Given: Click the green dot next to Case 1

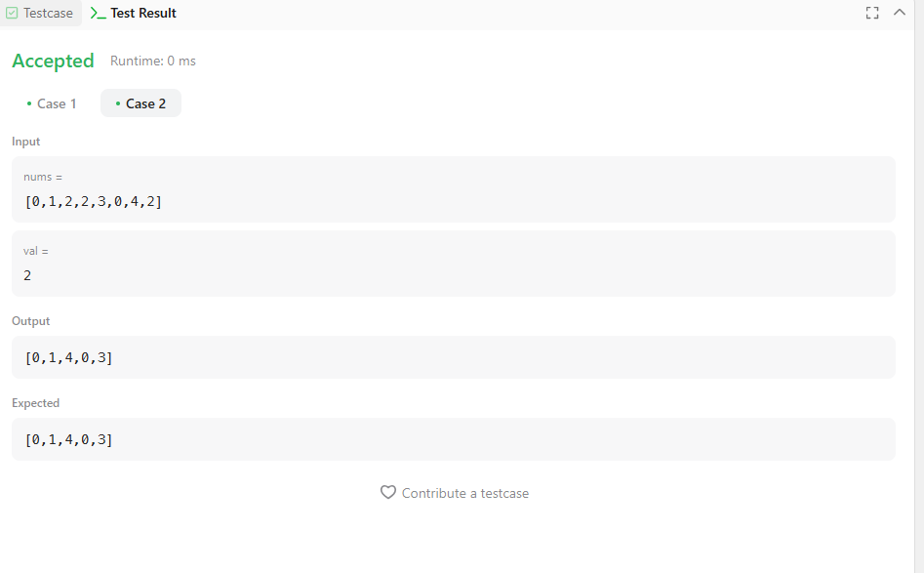Looking at the screenshot, I should 29,103.
